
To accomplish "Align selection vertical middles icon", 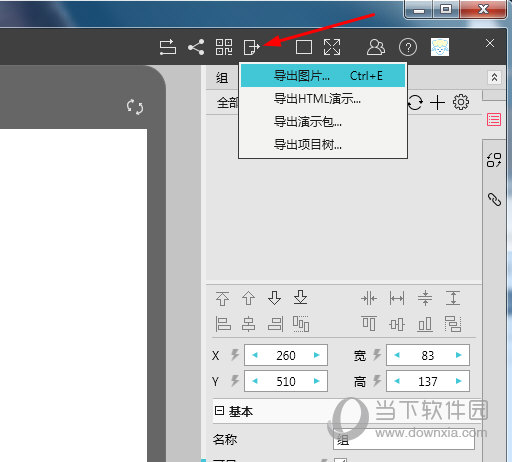I will tap(397, 324).
